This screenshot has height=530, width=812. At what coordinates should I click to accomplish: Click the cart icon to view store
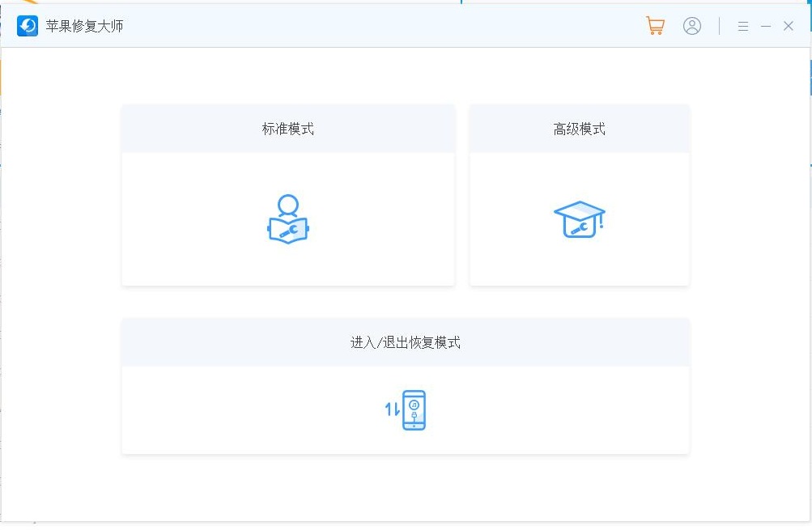(655, 25)
